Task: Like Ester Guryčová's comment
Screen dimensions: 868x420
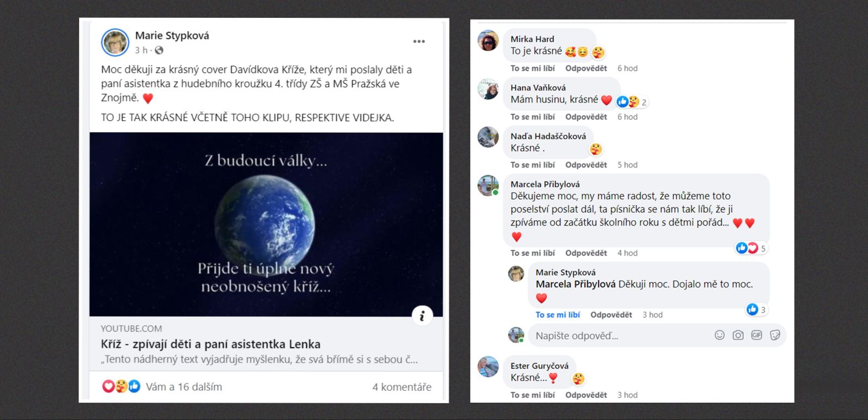Action: [x=532, y=395]
